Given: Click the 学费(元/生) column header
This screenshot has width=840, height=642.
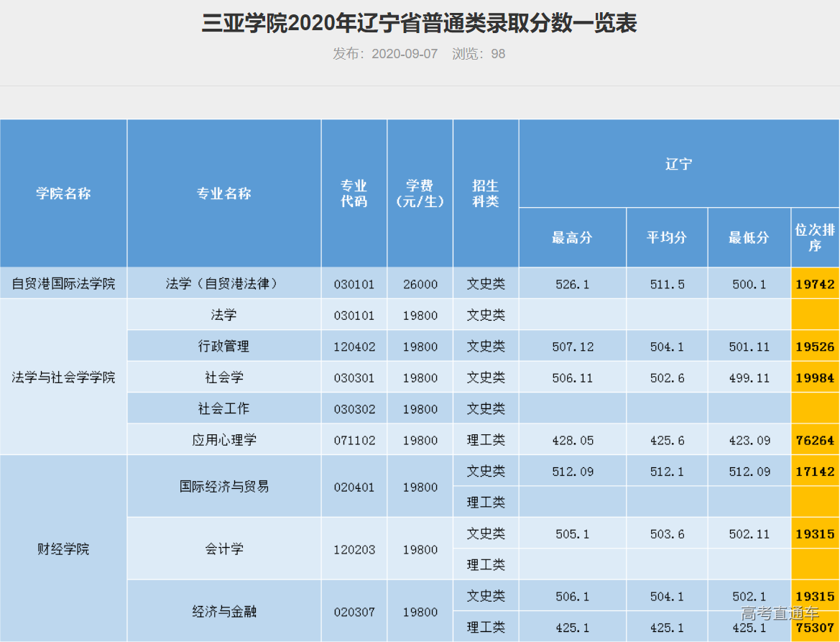Looking at the screenshot, I should pyautogui.click(x=420, y=193).
